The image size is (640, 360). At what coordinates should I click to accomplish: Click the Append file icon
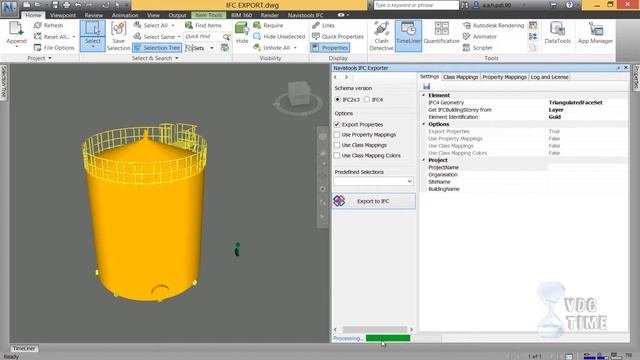16,29
